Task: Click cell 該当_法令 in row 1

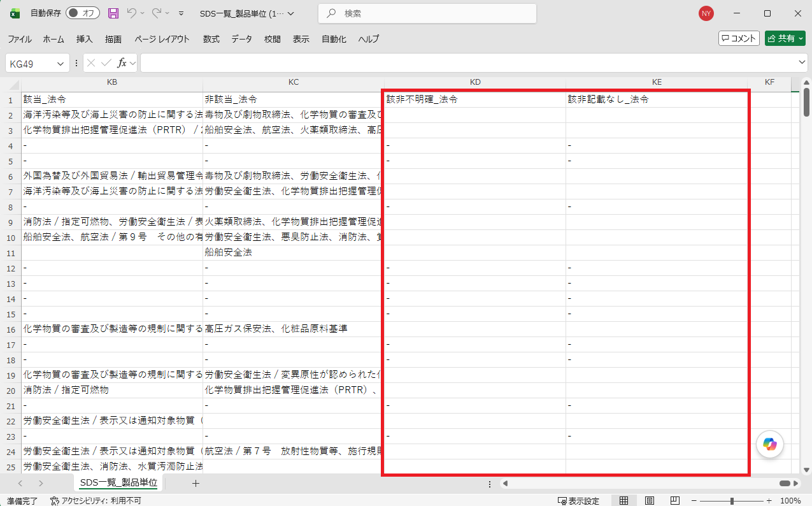Action: (x=112, y=99)
